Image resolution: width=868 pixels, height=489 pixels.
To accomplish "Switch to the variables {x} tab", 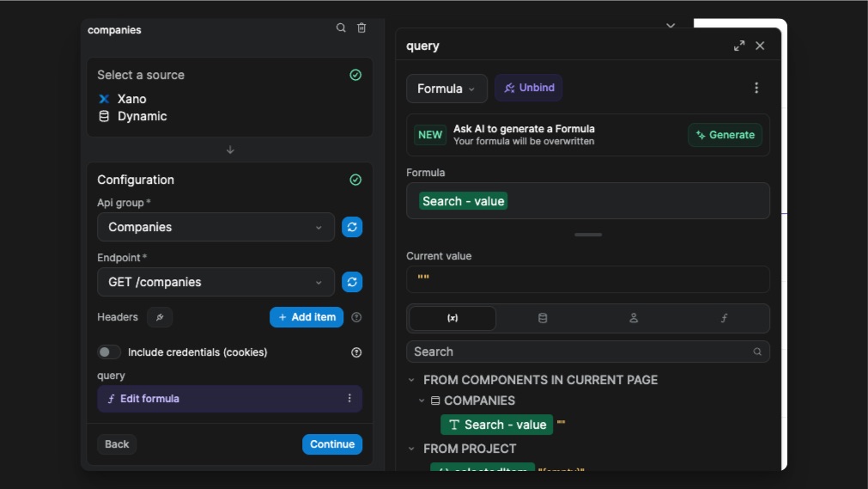I will 452,318.
